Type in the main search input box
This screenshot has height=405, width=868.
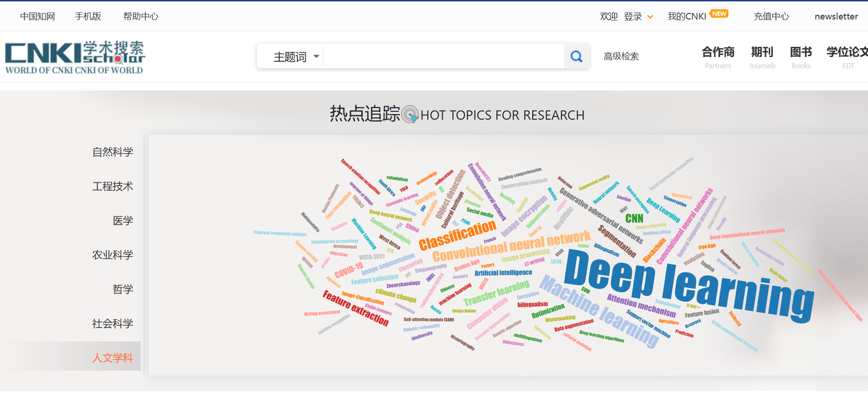443,57
